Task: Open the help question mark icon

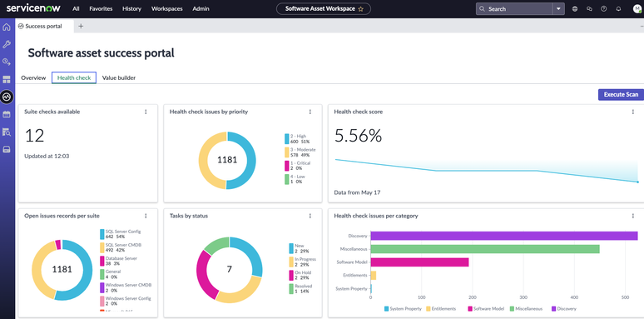Action: click(604, 8)
